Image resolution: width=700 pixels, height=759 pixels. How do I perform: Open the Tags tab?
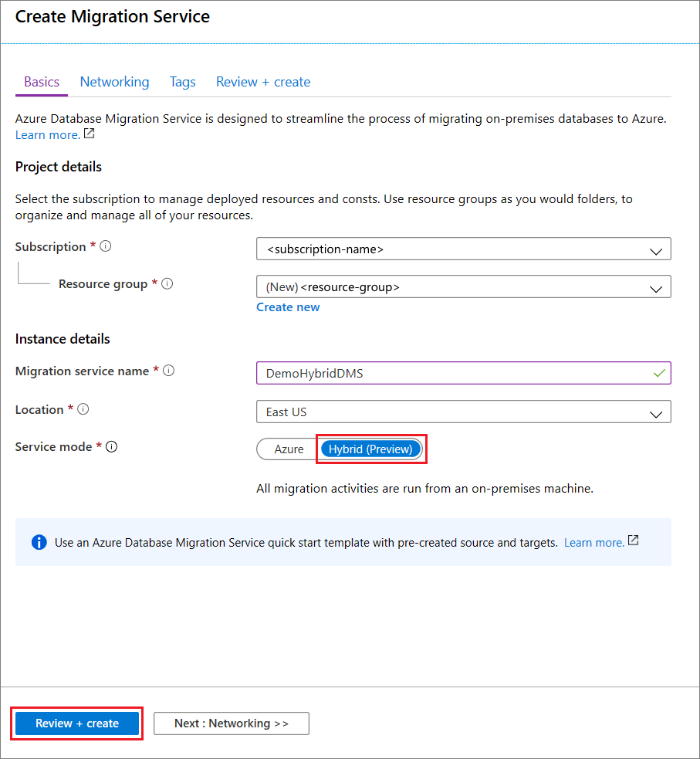point(182,82)
